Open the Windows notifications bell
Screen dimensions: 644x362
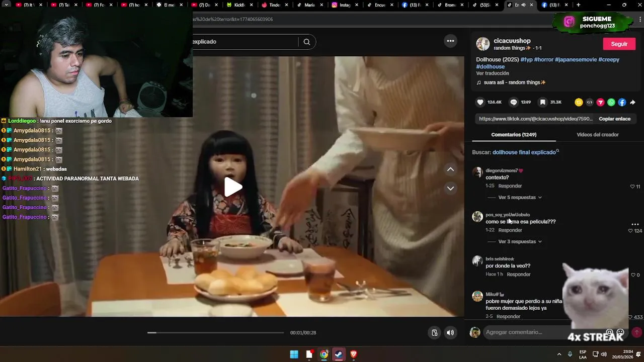pyautogui.click(x=638, y=354)
